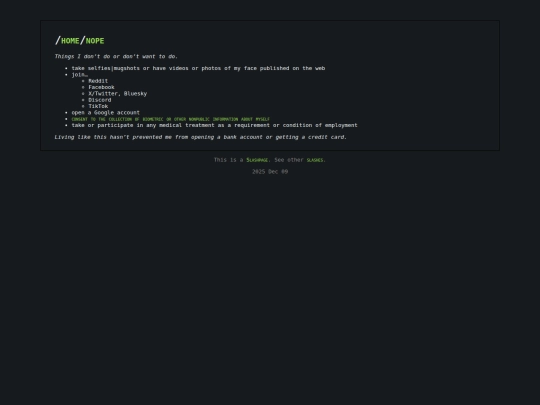Image resolution: width=540 pixels, height=405 pixels.
Task: Select the TikTok sub-item
Action: pos(98,106)
